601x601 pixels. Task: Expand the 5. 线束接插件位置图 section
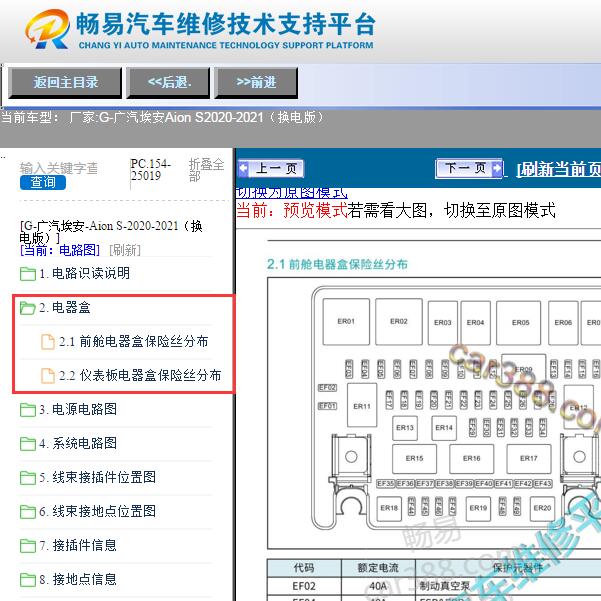(x=97, y=478)
